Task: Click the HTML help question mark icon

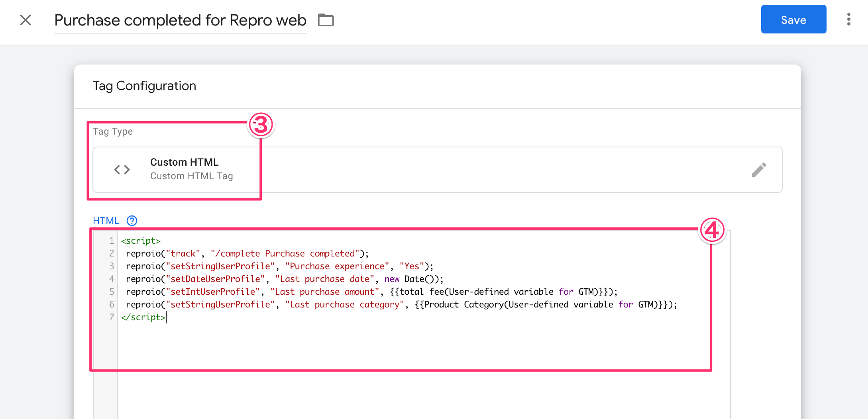Action: pos(132,221)
